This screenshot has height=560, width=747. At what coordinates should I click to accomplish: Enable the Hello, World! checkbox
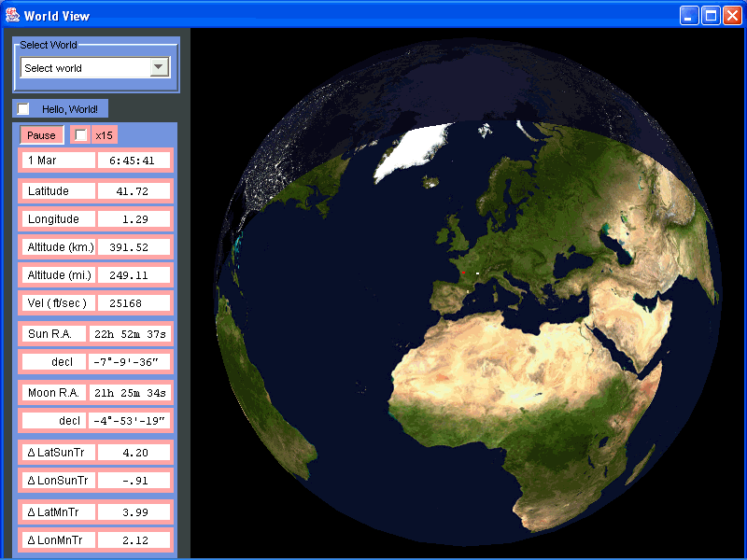(23, 109)
